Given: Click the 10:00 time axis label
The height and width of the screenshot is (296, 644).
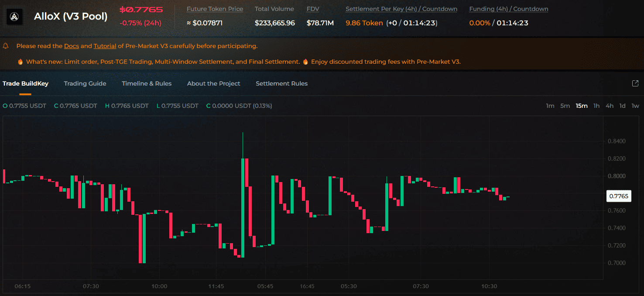Looking at the screenshot, I should click(159, 286).
